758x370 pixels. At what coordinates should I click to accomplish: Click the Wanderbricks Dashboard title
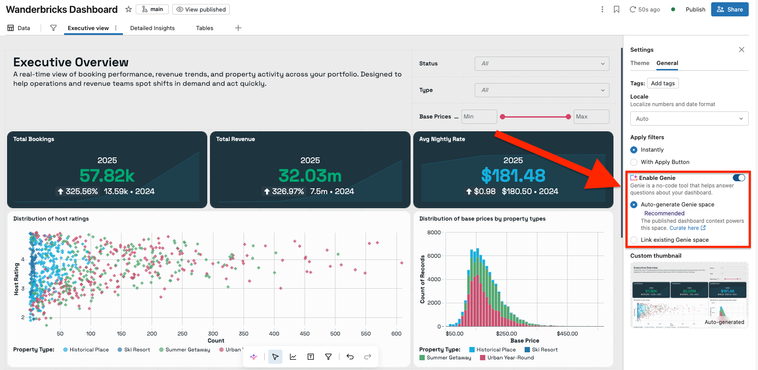pyautogui.click(x=62, y=9)
